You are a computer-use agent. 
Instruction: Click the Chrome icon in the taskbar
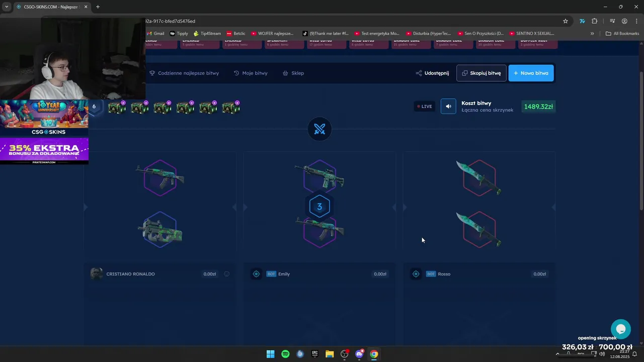pos(374,354)
